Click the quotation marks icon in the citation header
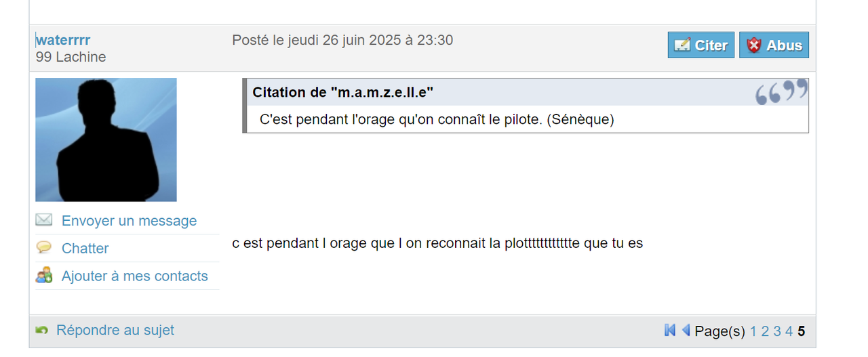 781,92
